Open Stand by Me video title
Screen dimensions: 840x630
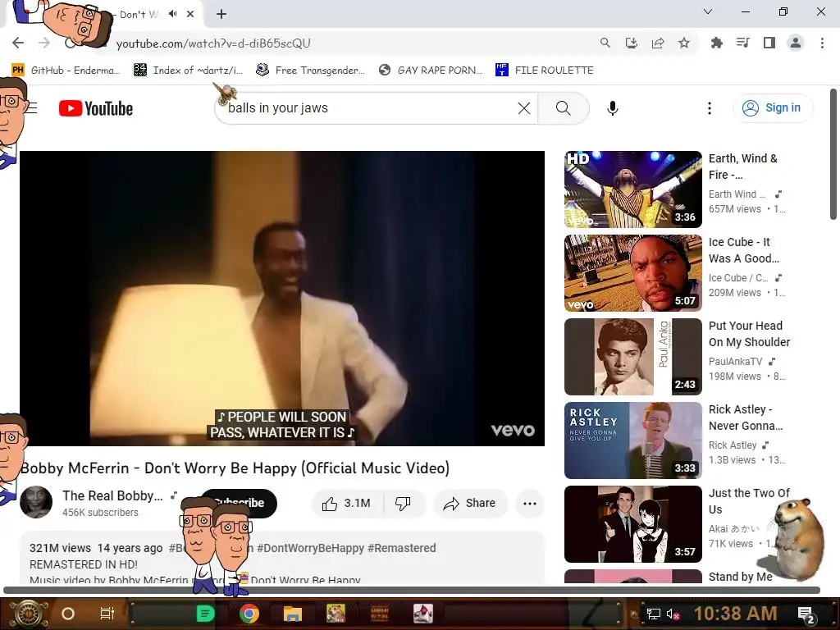tap(741, 577)
